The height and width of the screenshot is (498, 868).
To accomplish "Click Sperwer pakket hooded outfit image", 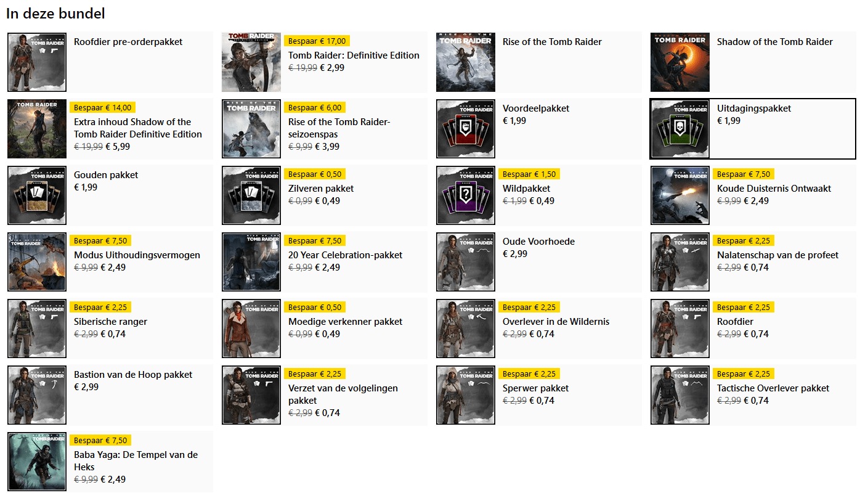I will coord(466,395).
